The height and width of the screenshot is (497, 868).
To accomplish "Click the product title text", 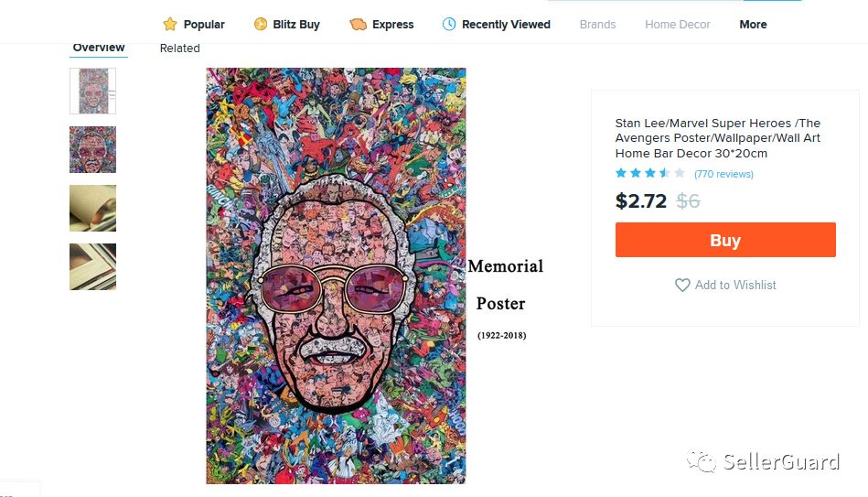I will [717, 138].
